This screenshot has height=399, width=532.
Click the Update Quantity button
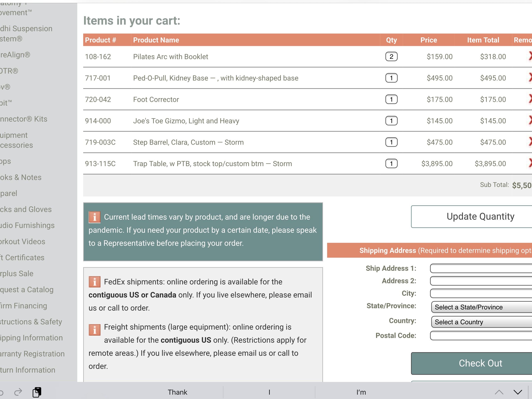coord(471,216)
